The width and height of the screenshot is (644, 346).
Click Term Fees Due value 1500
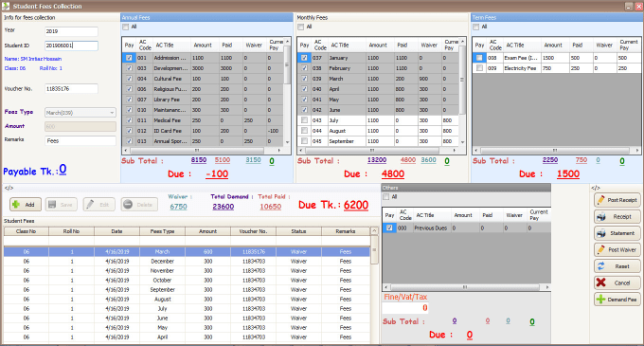pyautogui.click(x=568, y=174)
